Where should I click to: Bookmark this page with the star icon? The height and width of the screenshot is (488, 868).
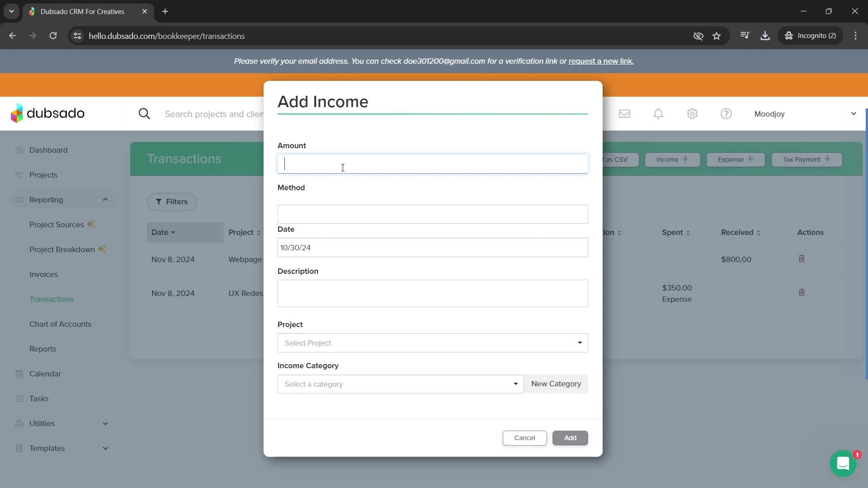click(717, 36)
